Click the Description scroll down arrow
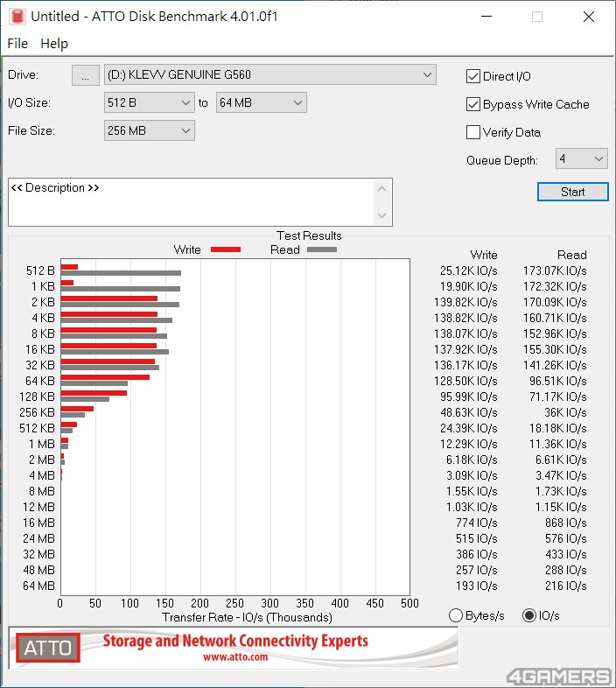The height and width of the screenshot is (688, 616). tap(381, 215)
